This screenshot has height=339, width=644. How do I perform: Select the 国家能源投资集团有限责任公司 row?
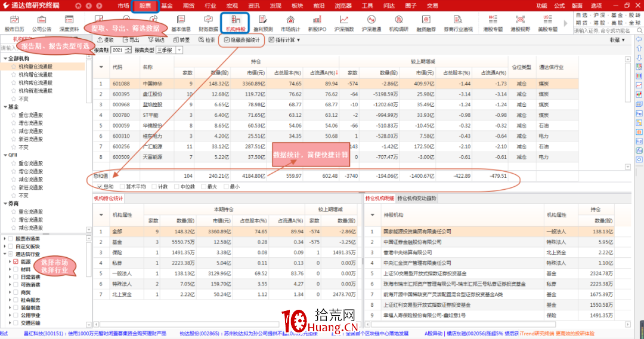(x=498, y=232)
